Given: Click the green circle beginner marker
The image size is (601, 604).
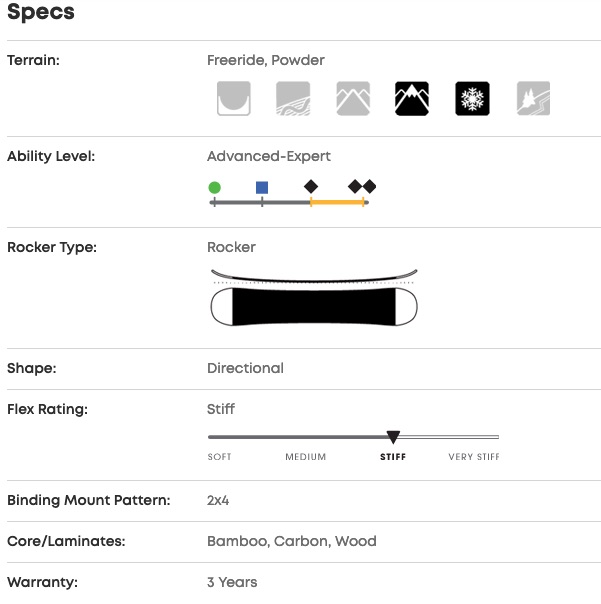Looking at the screenshot, I should pos(214,187).
